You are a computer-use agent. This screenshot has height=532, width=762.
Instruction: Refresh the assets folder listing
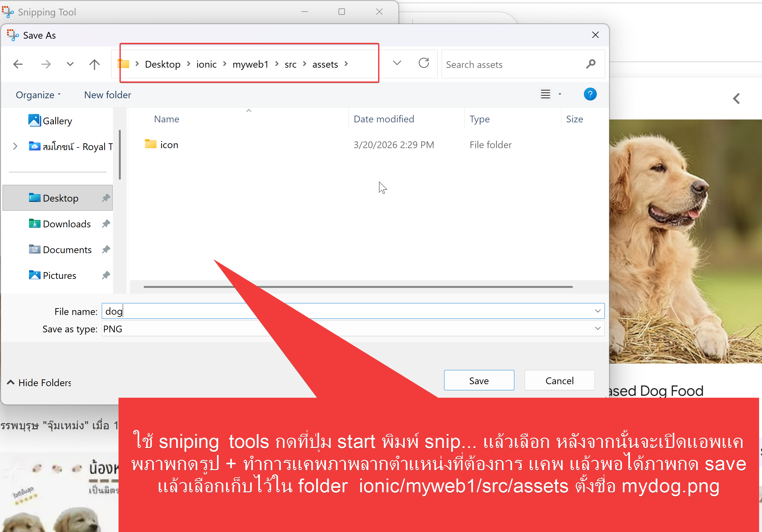tap(424, 63)
